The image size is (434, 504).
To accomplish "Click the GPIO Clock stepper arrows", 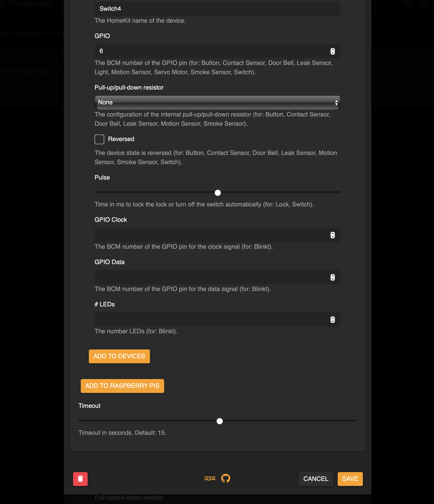I will coord(332,235).
